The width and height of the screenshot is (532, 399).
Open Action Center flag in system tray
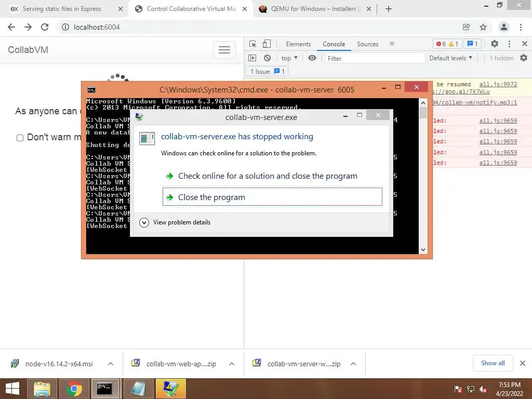click(x=458, y=389)
